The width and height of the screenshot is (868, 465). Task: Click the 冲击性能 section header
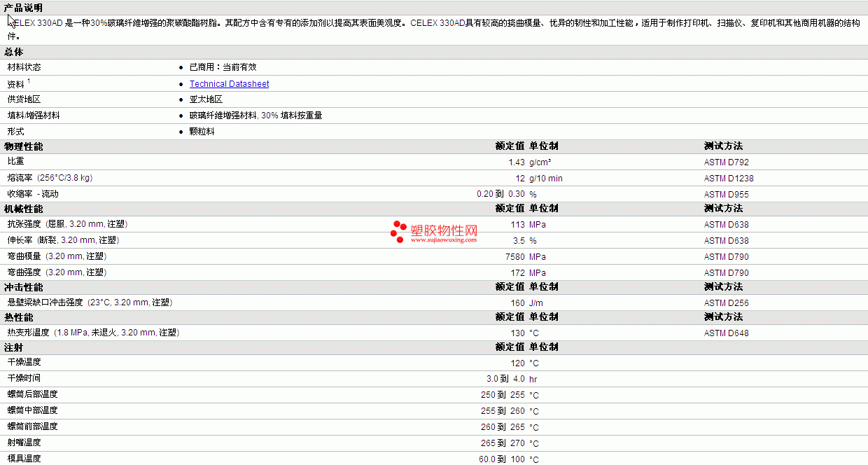(23, 287)
